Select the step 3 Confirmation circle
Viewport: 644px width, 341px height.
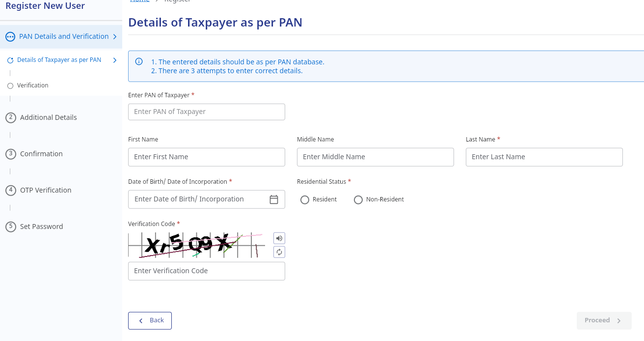(11, 154)
